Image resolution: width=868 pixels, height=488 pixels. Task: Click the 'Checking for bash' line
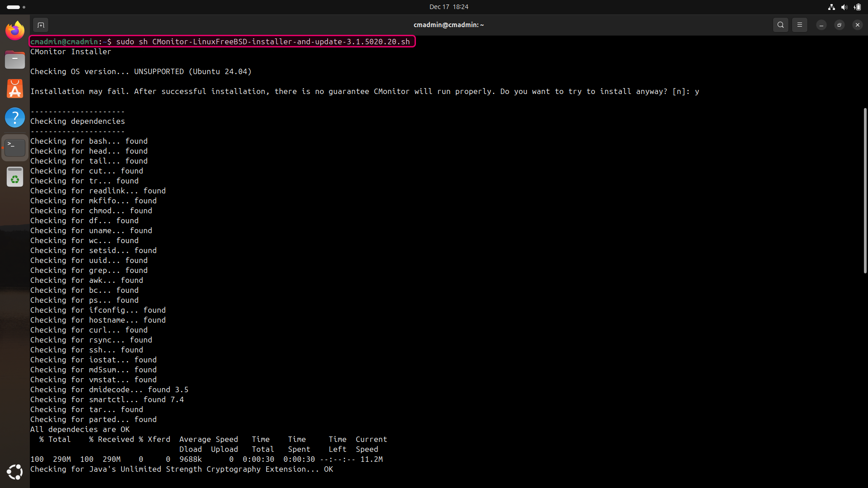point(89,141)
